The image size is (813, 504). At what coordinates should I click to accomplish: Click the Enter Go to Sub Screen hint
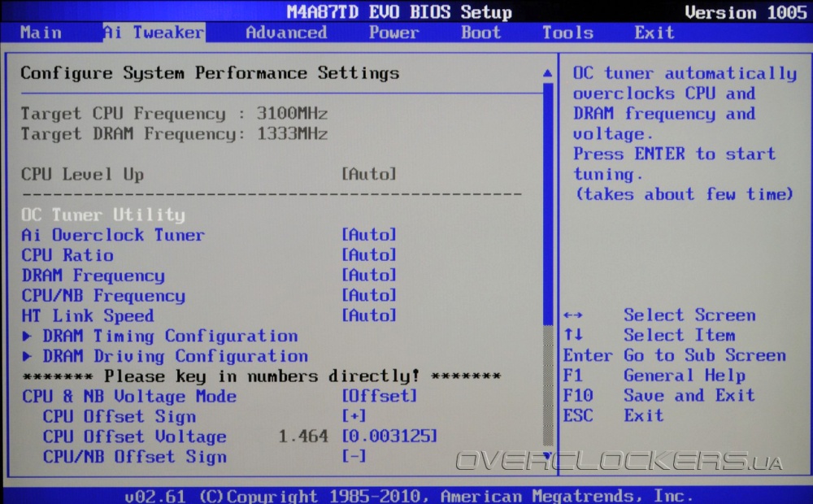click(675, 355)
